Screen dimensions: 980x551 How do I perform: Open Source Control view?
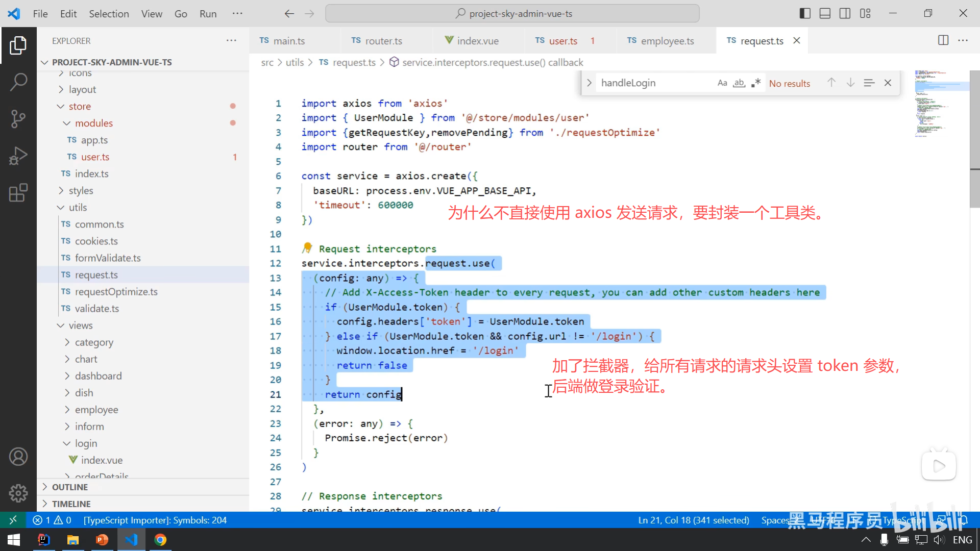coord(18,119)
